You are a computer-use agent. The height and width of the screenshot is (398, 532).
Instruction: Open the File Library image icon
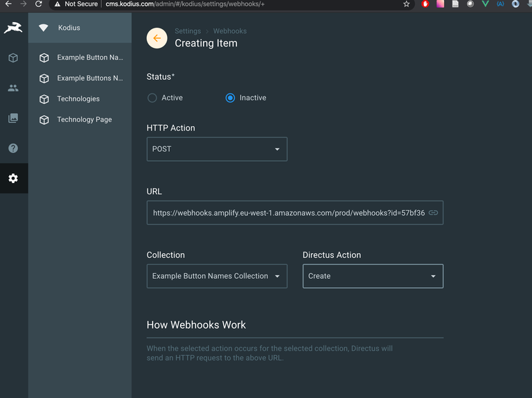[x=13, y=119]
